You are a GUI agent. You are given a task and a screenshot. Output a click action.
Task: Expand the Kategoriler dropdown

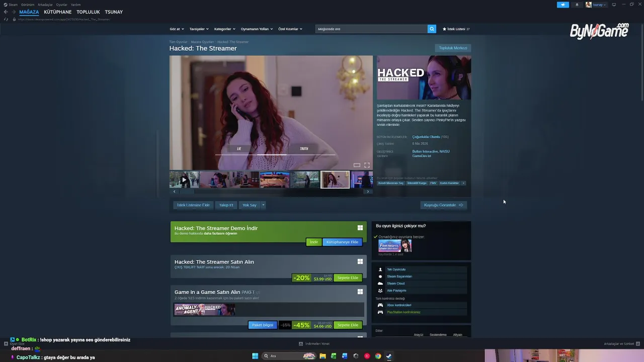[224, 29]
